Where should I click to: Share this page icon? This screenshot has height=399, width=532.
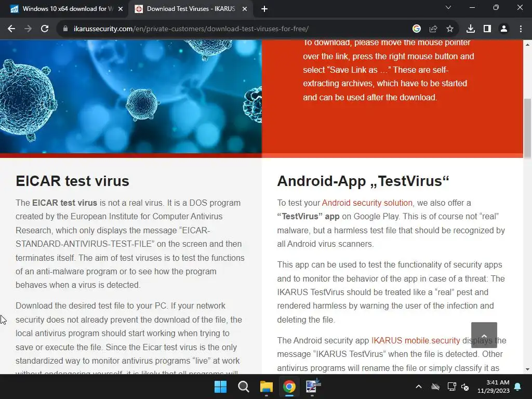[x=433, y=29]
